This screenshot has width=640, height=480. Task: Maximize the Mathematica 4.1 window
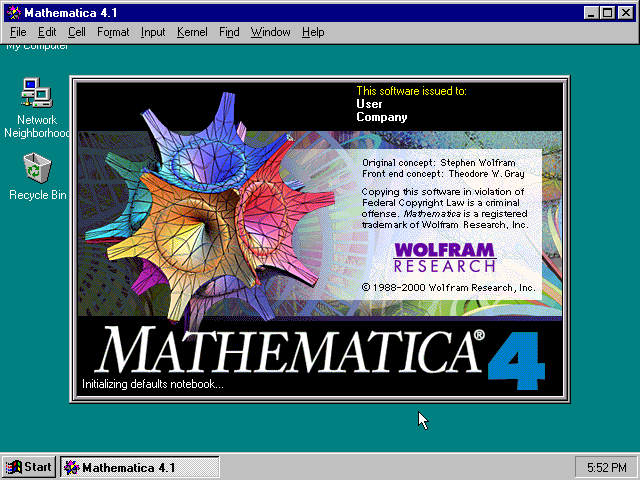(607, 13)
